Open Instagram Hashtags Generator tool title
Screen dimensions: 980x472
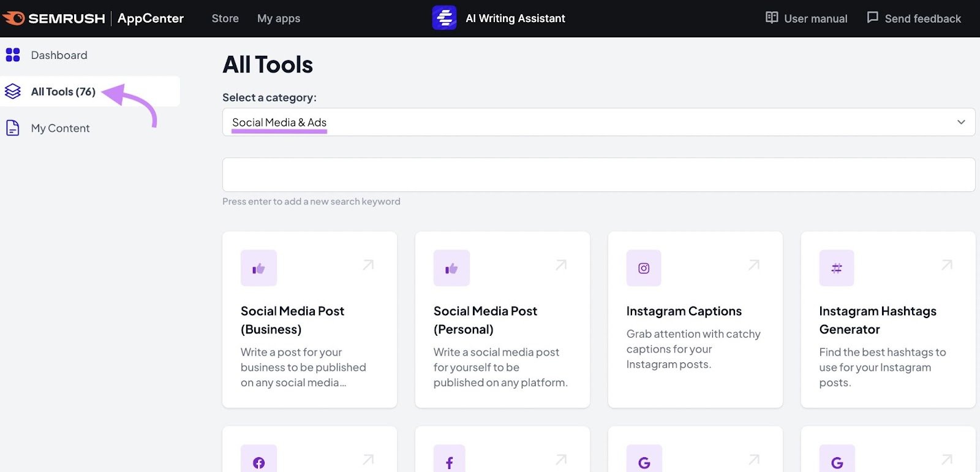coord(878,320)
